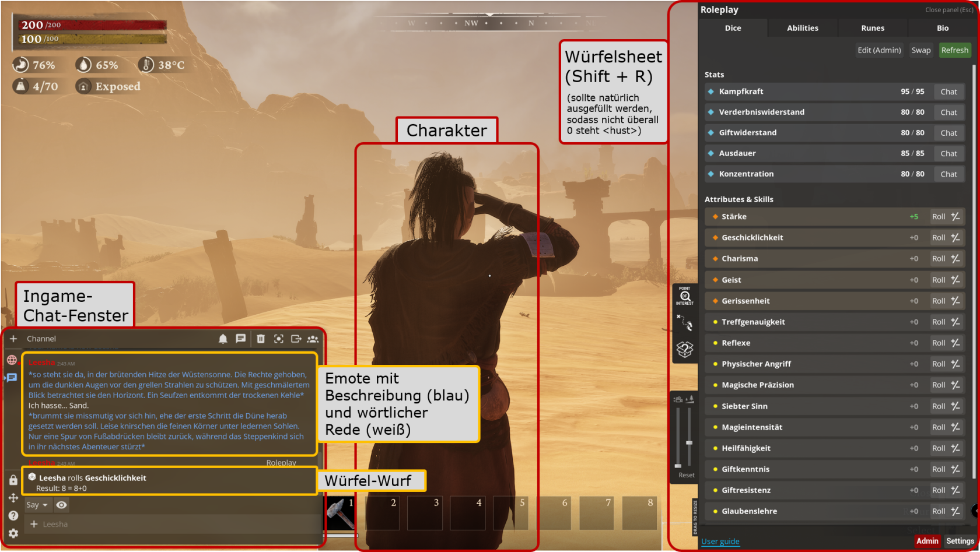Open the chat members group icon
The height and width of the screenshot is (552, 980).
tap(313, 339)
